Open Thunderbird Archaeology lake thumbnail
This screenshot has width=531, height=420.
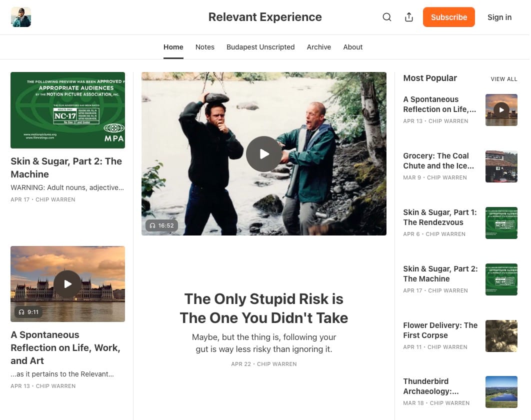pos(501,392)
